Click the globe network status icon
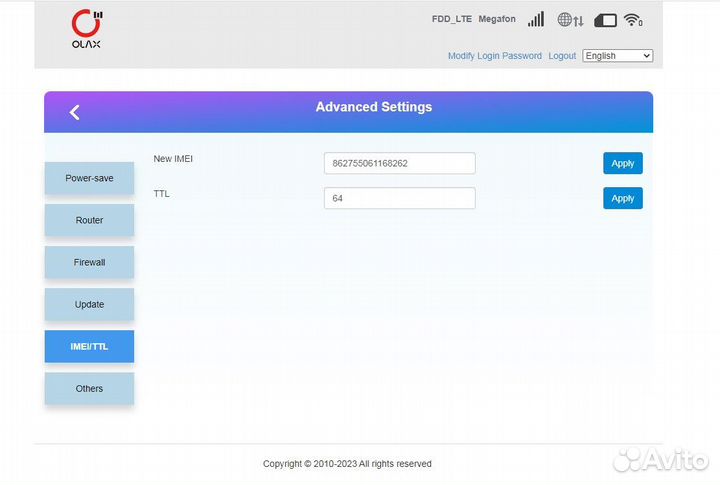The height and width of the screenshot is (485, 720). click(x=570, y=20)
